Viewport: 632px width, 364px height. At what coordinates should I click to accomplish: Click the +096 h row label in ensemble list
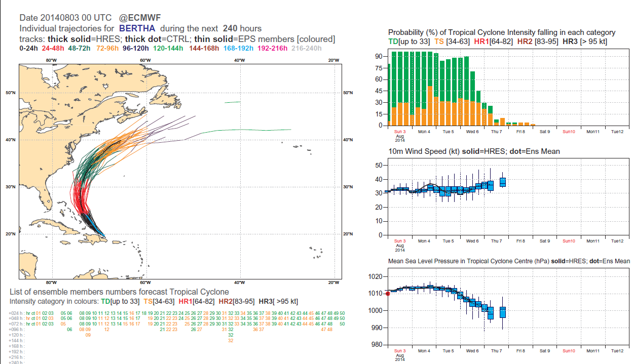[x=16, y=329]
